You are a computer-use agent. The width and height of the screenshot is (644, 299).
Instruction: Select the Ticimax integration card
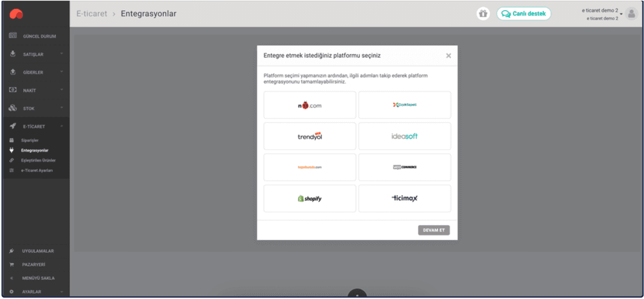click(405, 198)
